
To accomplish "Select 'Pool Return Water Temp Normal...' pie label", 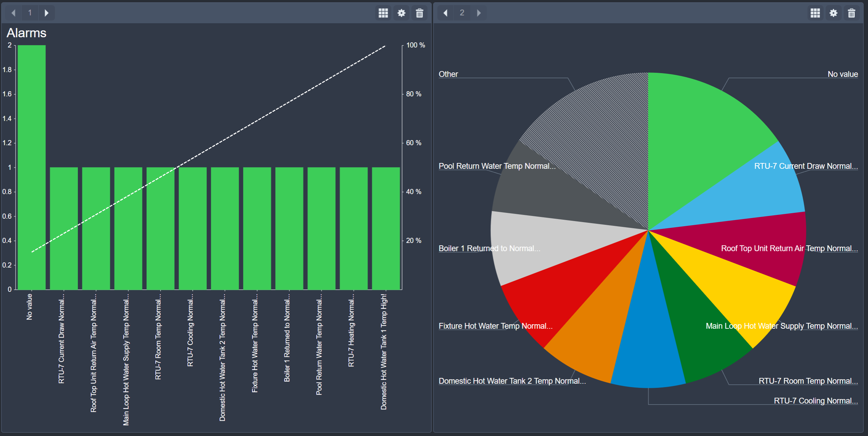I will pos(497,166).
